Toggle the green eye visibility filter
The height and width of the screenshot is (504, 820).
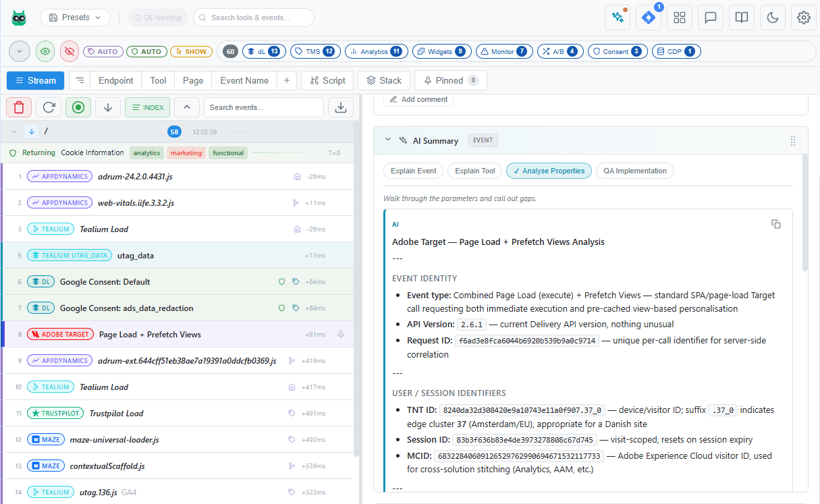tap(46, 51)
